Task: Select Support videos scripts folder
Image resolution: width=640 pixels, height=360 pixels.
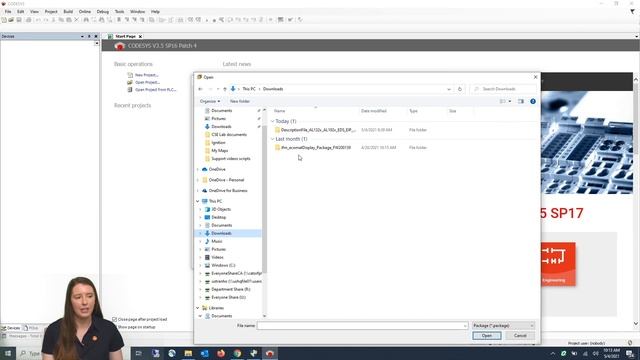Action: click(231, 159)
